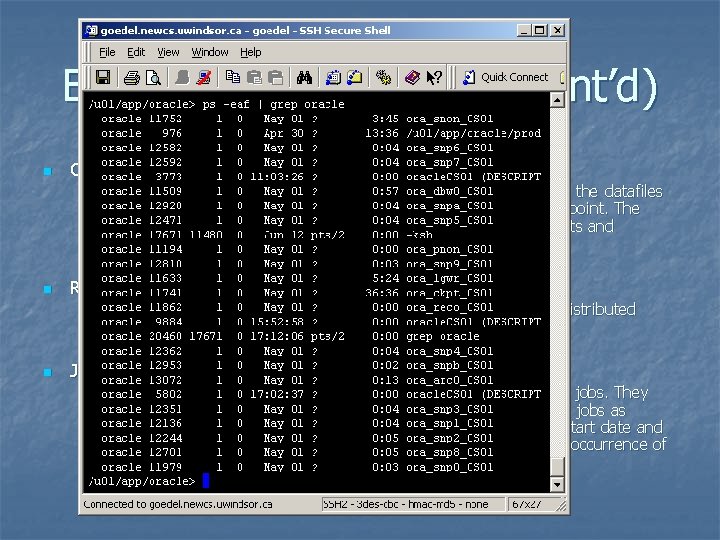720x540 pixels.
Task: Click the window resize grip in status bar
Action: (561, 506)
